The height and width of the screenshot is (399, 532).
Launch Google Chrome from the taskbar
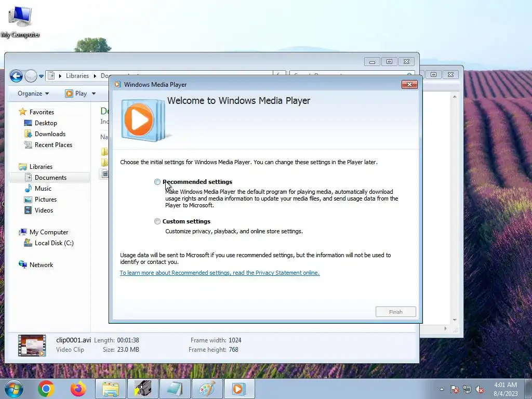[46, 389]
